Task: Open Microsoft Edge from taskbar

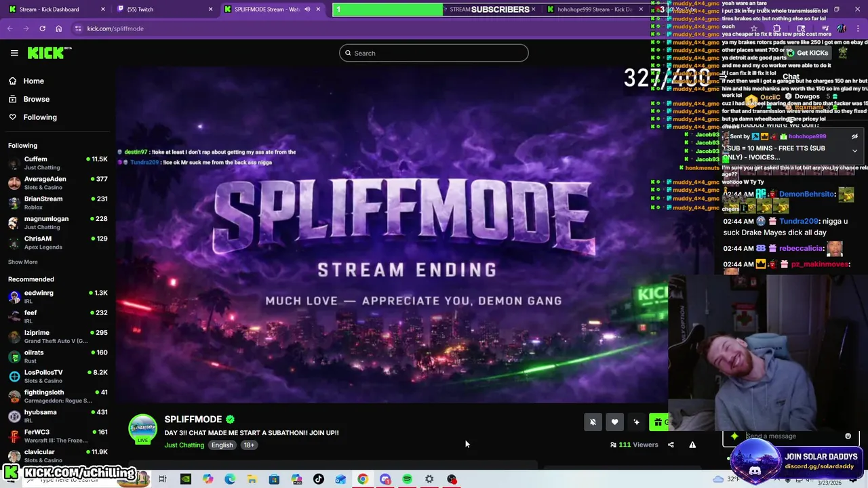Action: (x=230, y=479)
